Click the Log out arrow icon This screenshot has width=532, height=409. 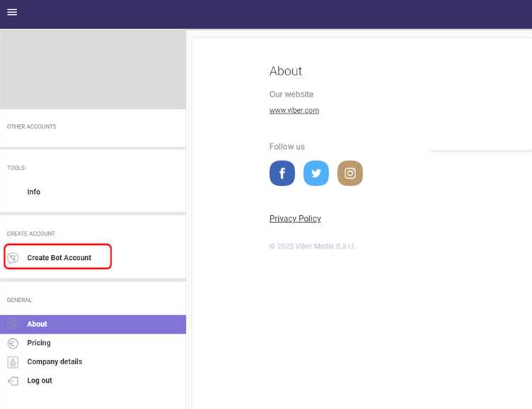(x=13, y=381)
